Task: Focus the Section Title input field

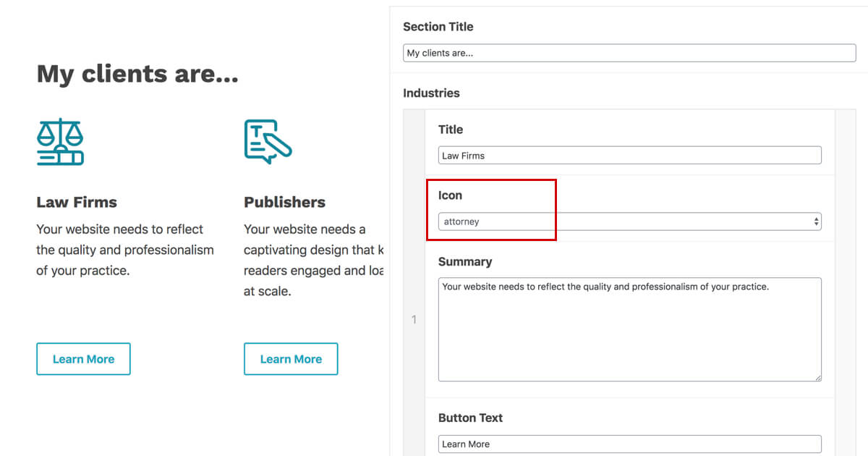Action: (x=629, y=53)
